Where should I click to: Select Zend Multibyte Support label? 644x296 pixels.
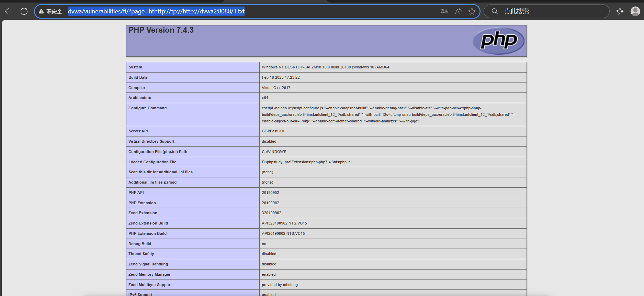point(150,285)
